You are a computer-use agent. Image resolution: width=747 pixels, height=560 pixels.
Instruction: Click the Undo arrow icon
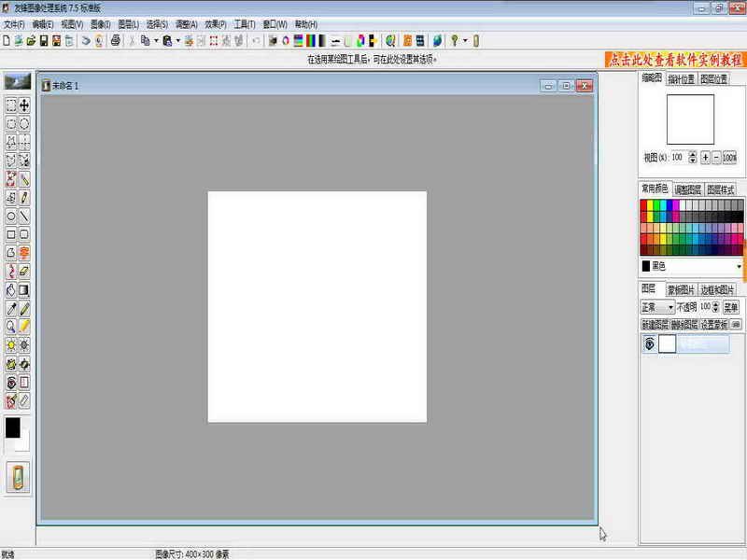[x=256, y=41]
